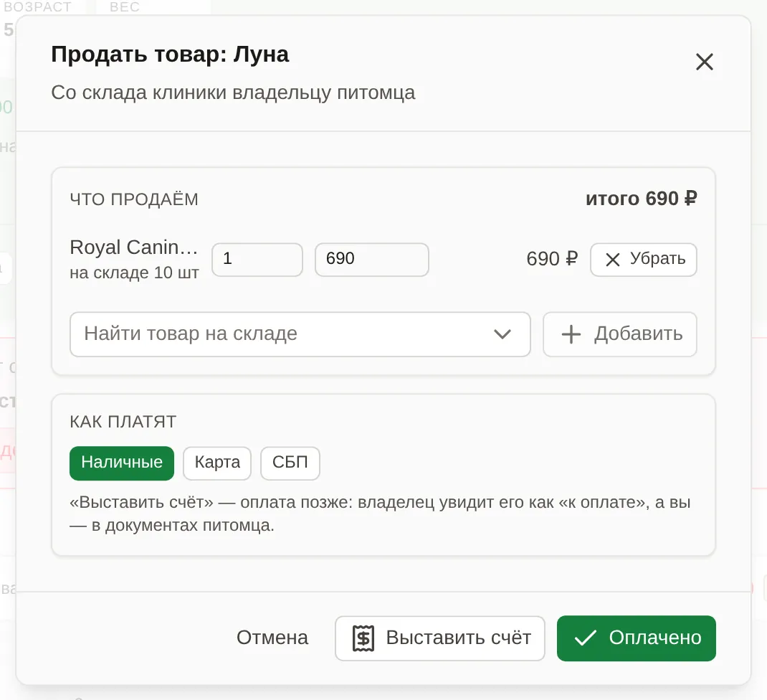Click the ЧТО ПРОДАЁМ section heading
The height and width of the screenshot is (700, 767).
click(134, 199)
